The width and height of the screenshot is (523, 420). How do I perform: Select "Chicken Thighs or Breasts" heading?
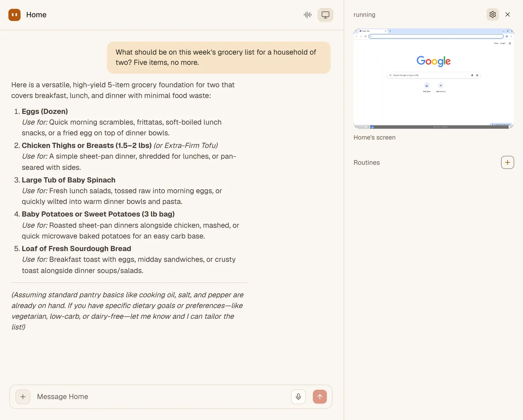click(x=86, y=146)
